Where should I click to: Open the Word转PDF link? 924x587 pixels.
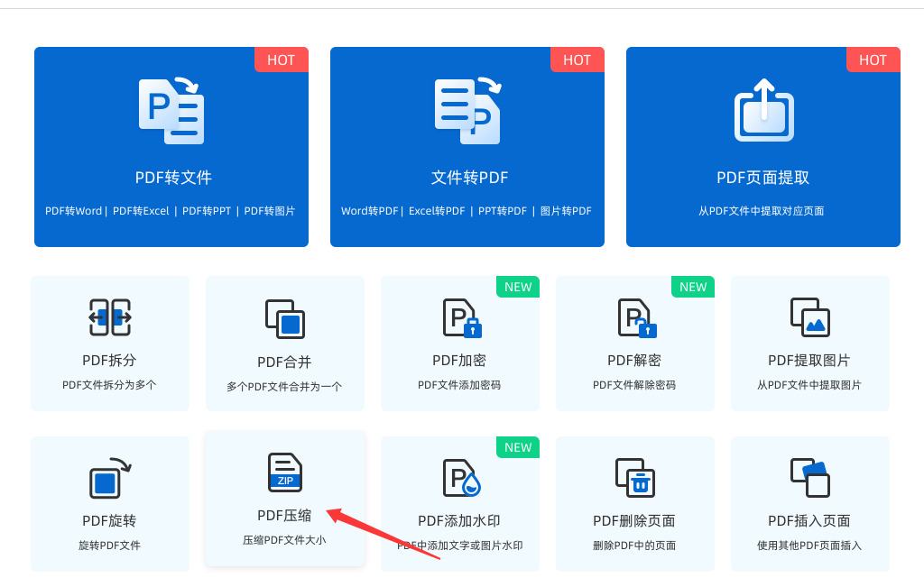(x=369, y=211)
